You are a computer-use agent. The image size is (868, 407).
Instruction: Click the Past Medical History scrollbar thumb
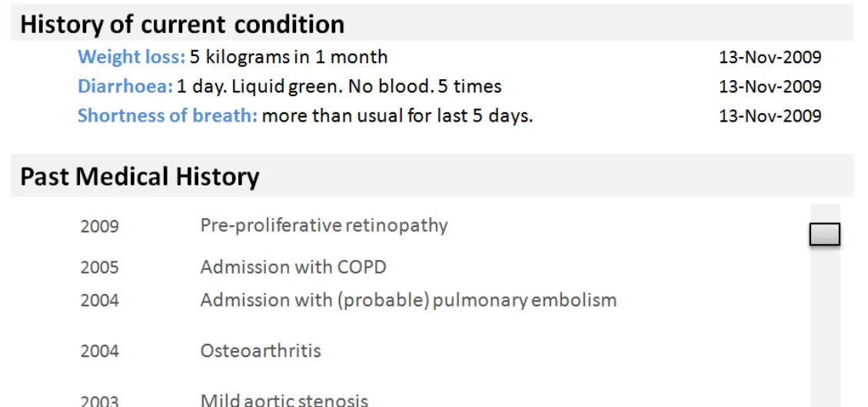[x=824, y=235]
